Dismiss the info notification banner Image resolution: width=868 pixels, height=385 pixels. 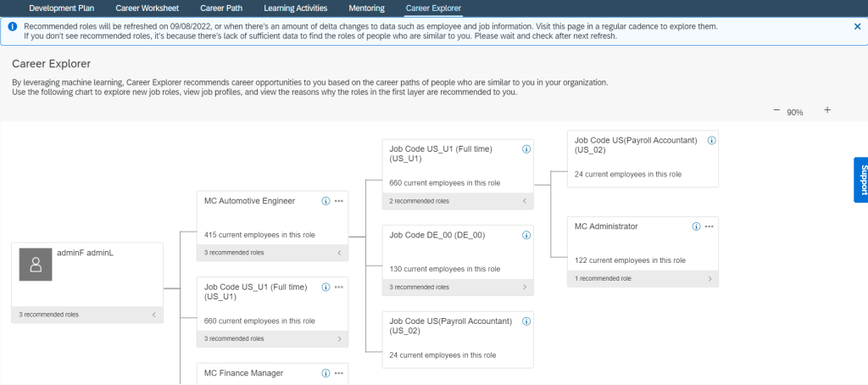857,27
